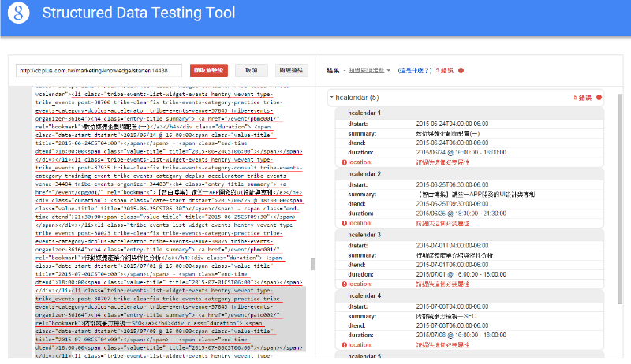Click the URL input field
The height and width of the screenshot is (364, 631).
point(98,70)
